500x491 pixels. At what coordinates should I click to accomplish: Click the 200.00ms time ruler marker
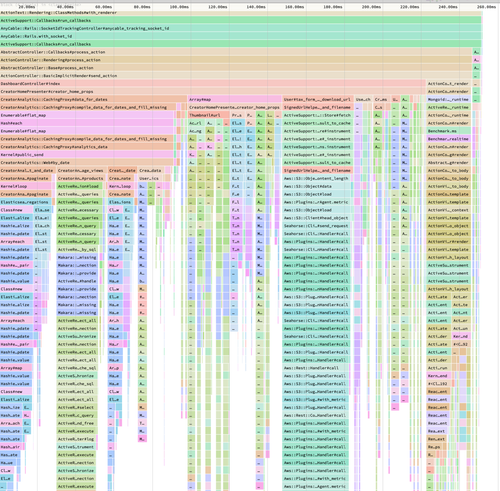[x=371, y=7]
